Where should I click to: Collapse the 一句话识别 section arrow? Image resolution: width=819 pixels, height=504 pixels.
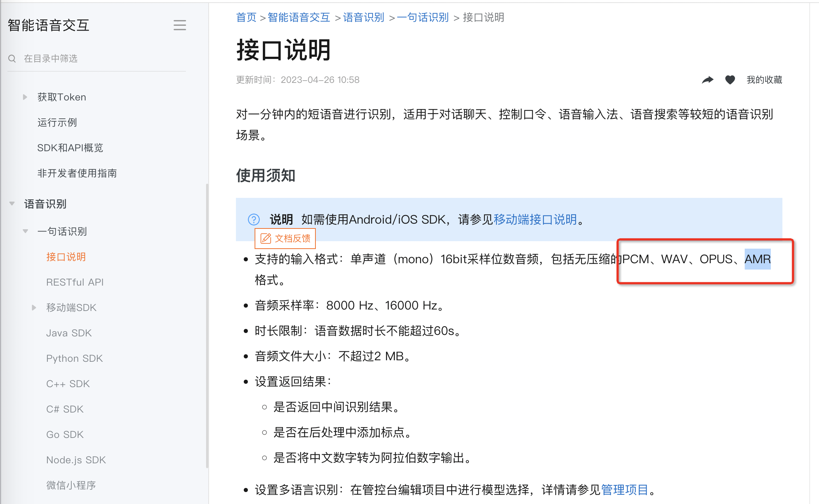coord(25,231)
